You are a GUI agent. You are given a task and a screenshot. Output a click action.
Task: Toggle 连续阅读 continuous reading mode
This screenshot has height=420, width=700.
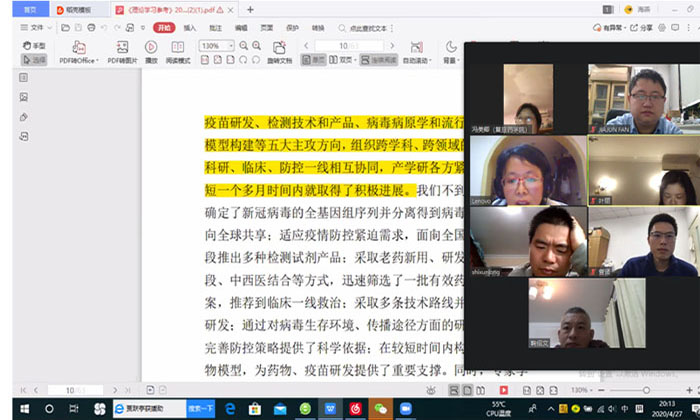tap(378, 60)
